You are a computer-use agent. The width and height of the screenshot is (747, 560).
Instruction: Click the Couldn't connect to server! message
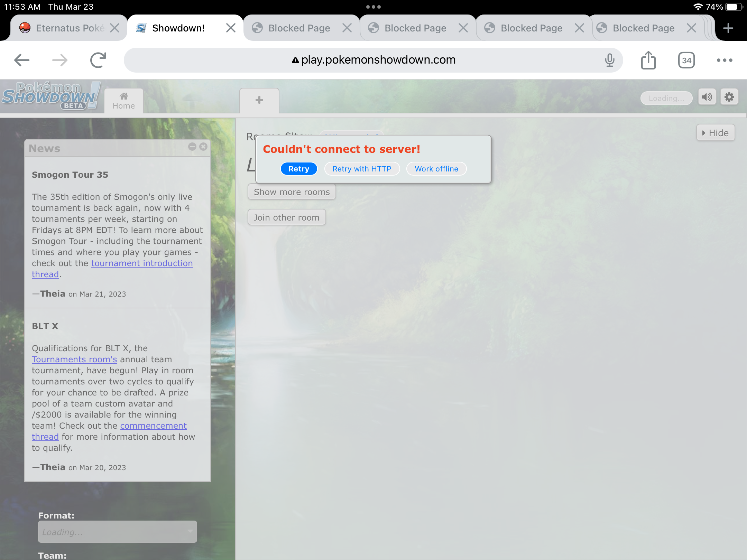click(x=342, y=149)
